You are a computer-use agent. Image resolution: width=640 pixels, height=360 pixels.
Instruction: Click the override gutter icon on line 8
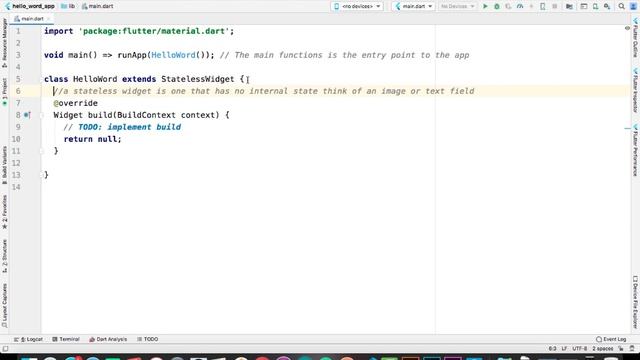pos(27,115)
